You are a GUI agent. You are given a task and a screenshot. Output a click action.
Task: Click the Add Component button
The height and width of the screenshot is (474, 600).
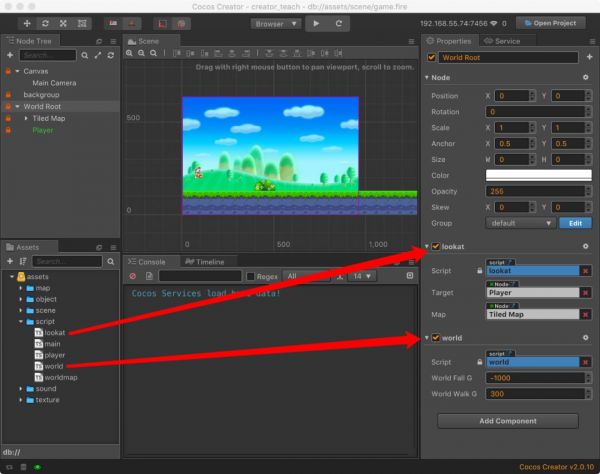(x=508, y=421)
